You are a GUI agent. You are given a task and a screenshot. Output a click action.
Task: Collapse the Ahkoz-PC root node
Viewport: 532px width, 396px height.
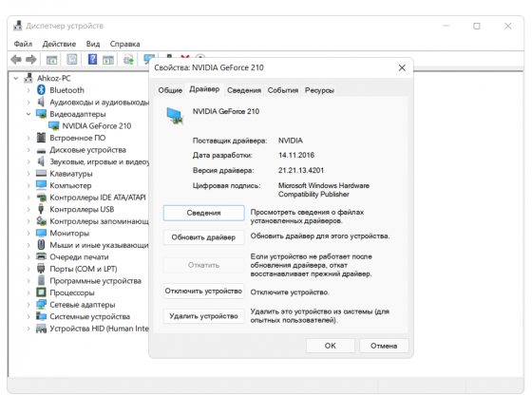15,78
